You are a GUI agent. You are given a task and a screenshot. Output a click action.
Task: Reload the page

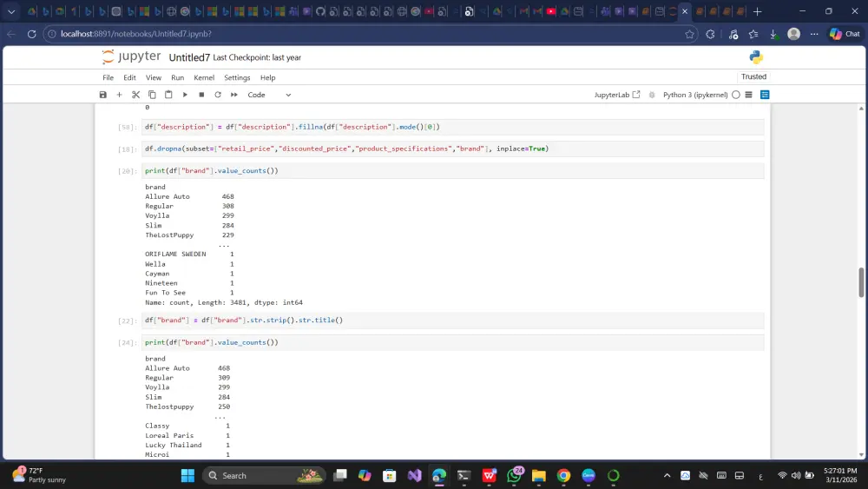point(31,34)
